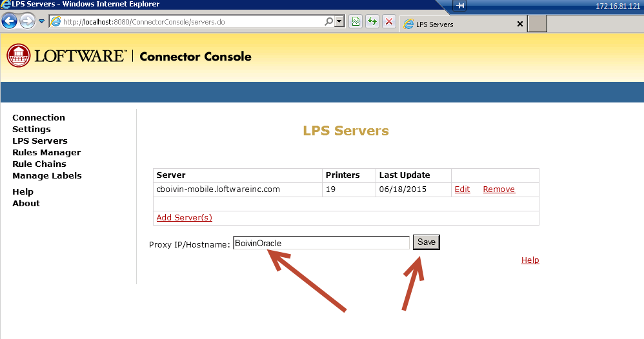Open the Help link below the table
The height and width of the screenshot is (339, 644).
tap(530, 260)
